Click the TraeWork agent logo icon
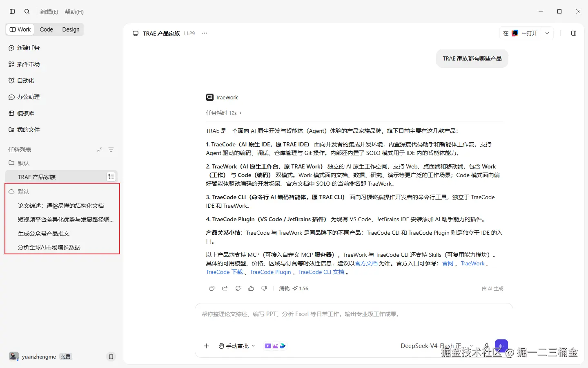This screenshot has height=368, width=588. (209, 97)
